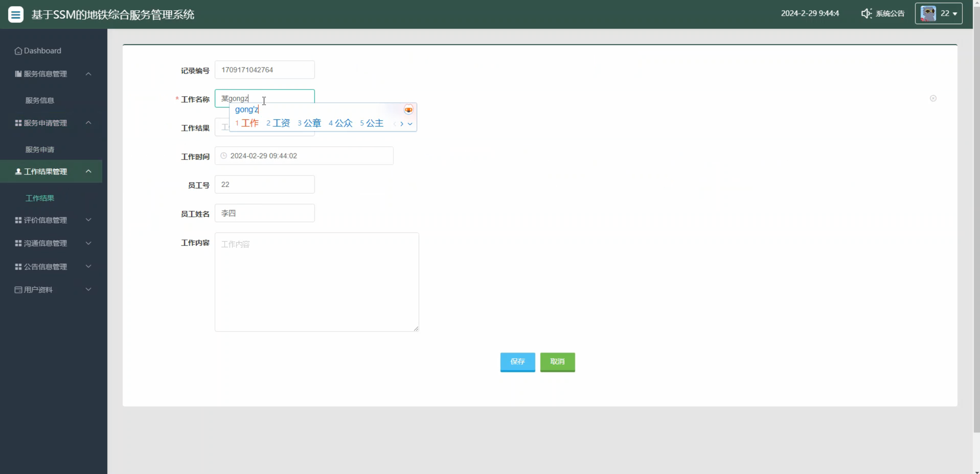Click the 取消 button
Image resolution: width=980 pixels, height=474 pixels.
(557, 362)
